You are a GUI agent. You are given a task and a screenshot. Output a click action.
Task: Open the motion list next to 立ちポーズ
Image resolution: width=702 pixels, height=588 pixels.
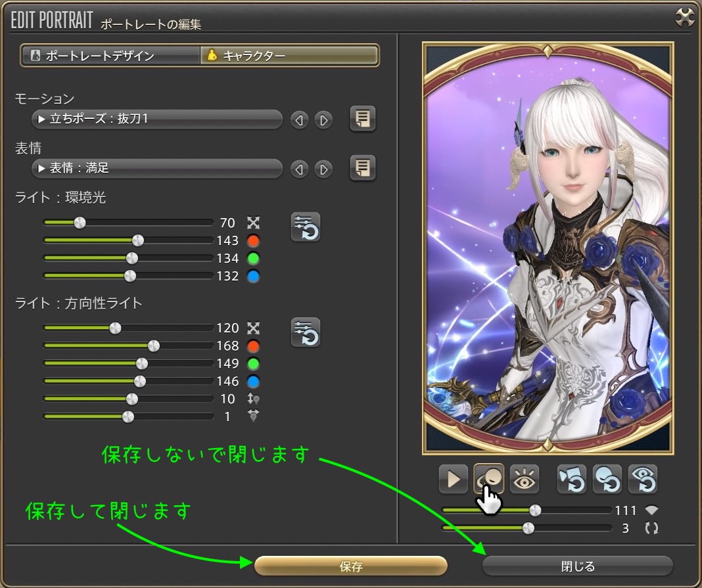[362, 119]
